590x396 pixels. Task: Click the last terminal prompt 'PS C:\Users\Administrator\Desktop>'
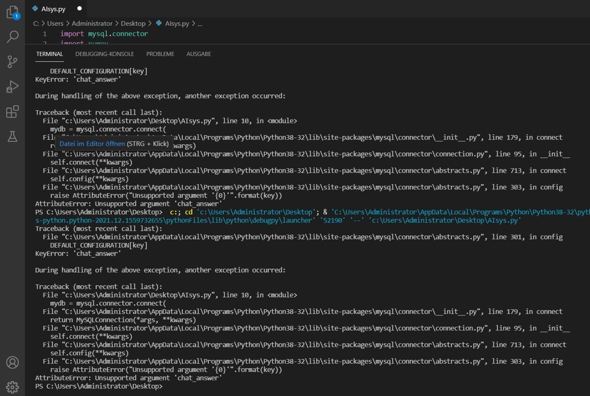[x=99, y=386]
